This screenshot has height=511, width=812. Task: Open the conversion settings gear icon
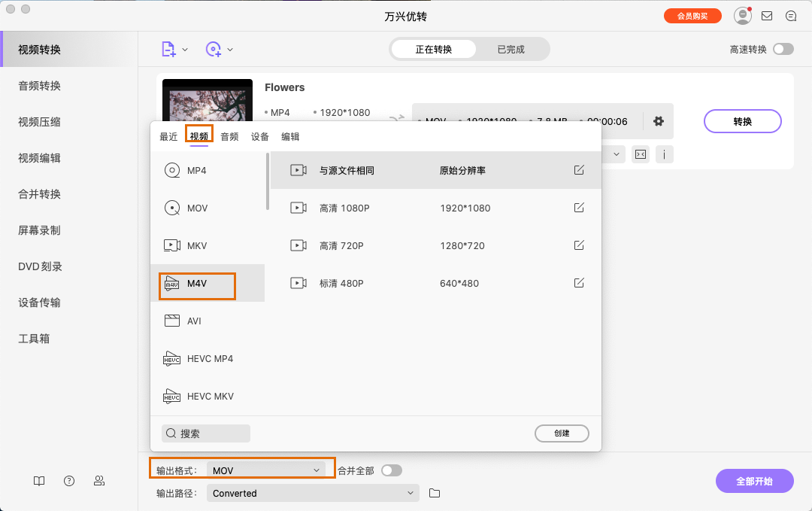coord(659,121)
